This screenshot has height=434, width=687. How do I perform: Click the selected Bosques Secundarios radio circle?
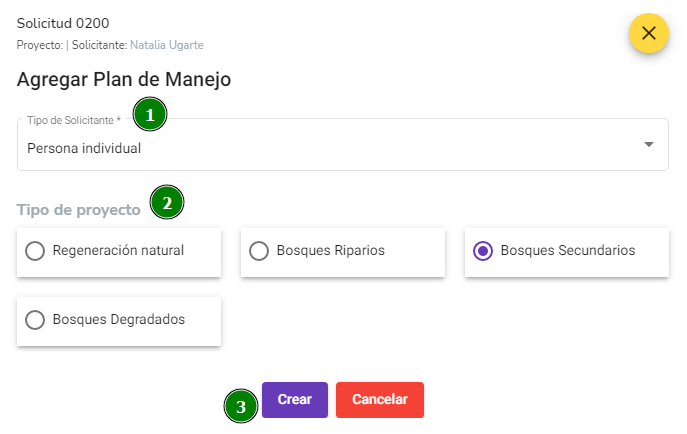[483, 251]
